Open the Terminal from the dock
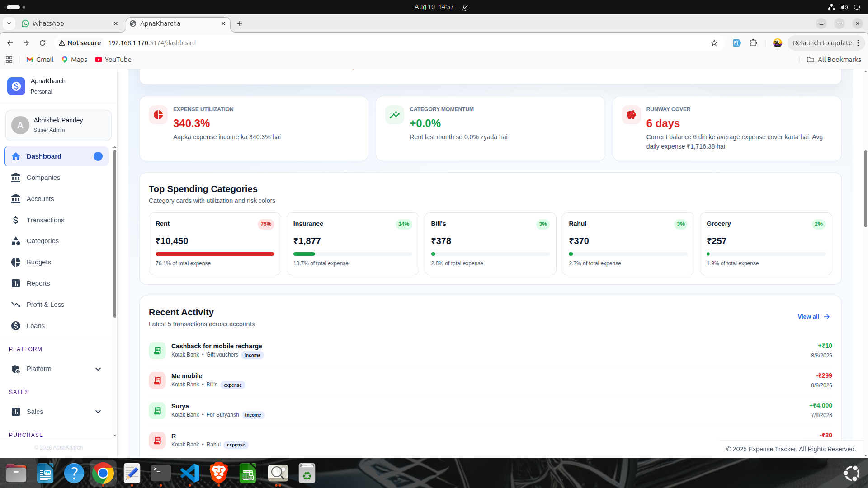868x488 pixels. tap(161, 474)
